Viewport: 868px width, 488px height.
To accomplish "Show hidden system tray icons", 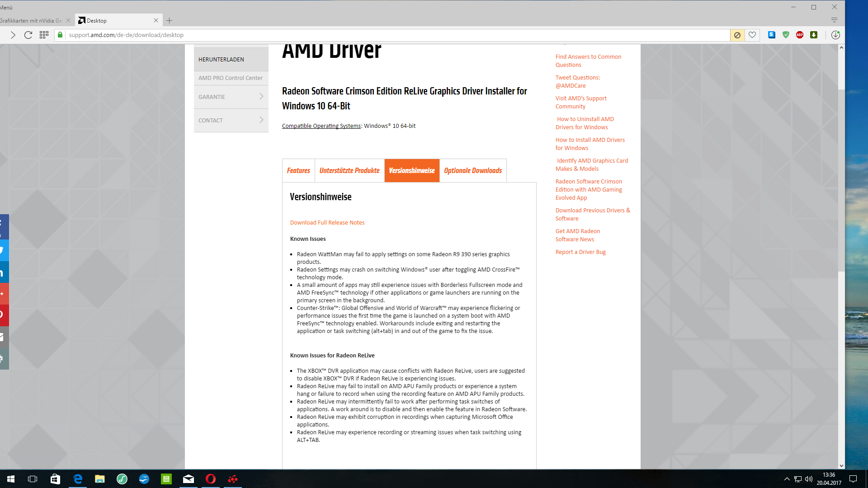I will coord(787,479).
